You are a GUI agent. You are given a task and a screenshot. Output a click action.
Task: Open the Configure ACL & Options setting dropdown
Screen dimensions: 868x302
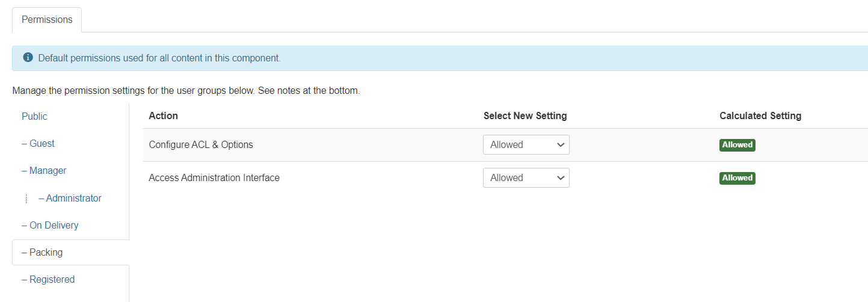point(526,144)
